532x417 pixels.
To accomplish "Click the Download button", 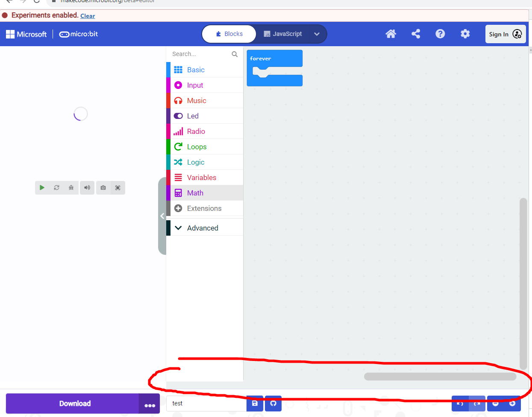I will (x=75, y=403).
